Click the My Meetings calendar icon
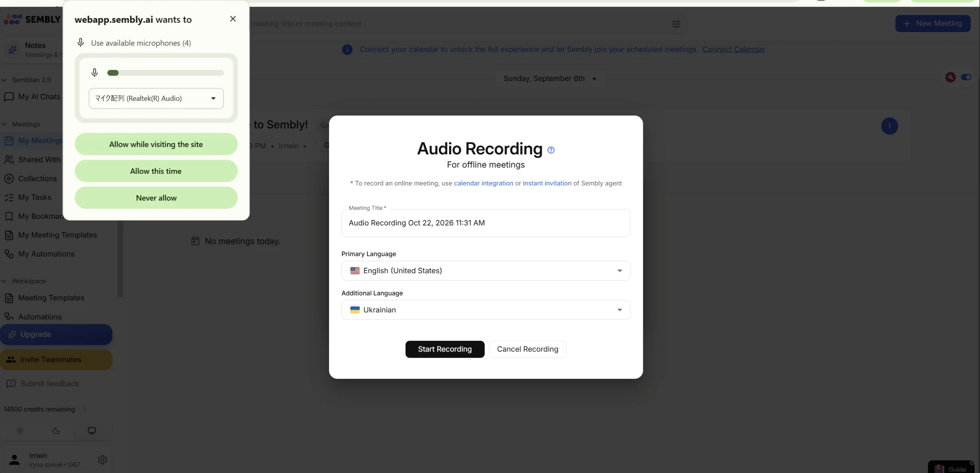Screen dimensions: 980x473 click(x=9, y=141)
